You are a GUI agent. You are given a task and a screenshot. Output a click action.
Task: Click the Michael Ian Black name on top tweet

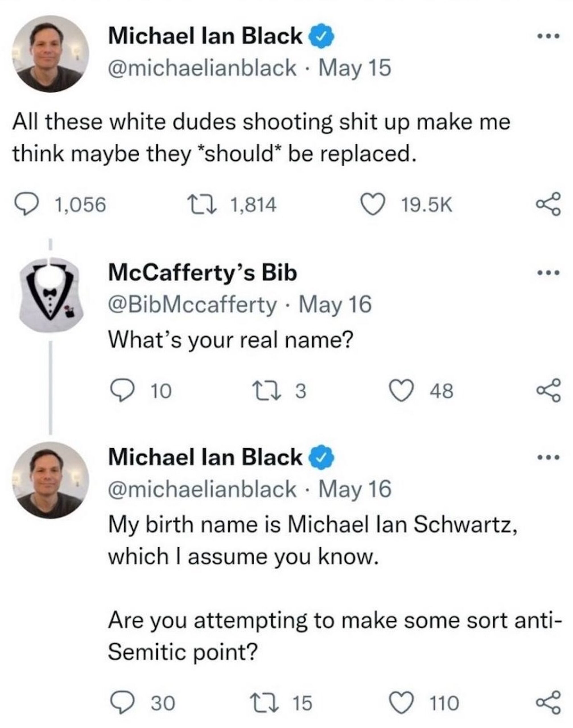[x=205, y=36]
